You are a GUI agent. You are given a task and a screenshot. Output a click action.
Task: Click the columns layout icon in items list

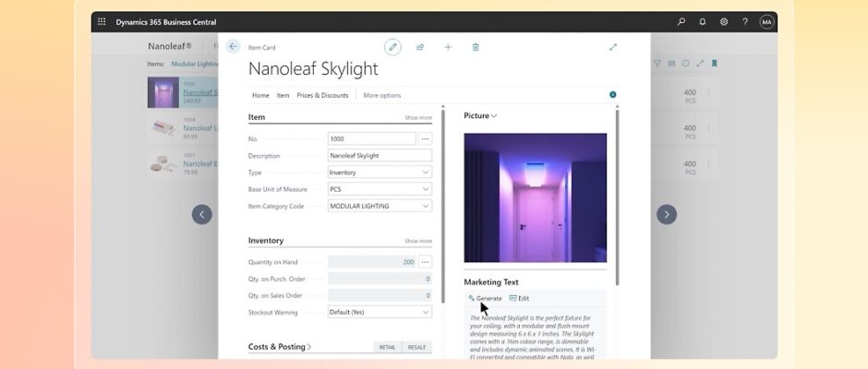[x=671, y=64]
